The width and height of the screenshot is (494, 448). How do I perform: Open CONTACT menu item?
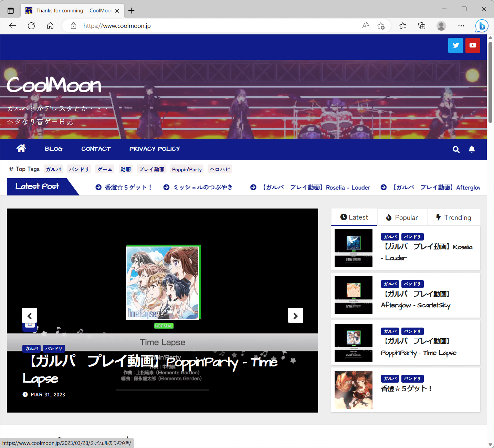tap(96, 149)
